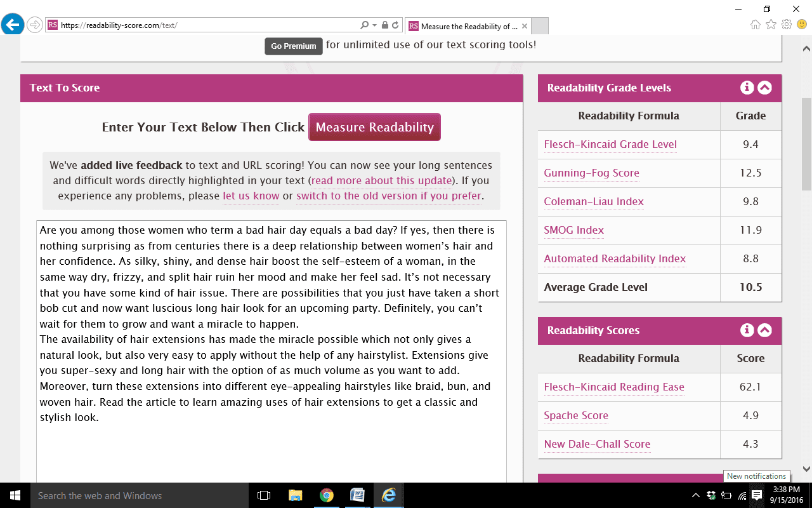This screenshot has width=812, height=508.
Task: Click the info icon in Readability Scores header
Action: (x=747, y=330)
